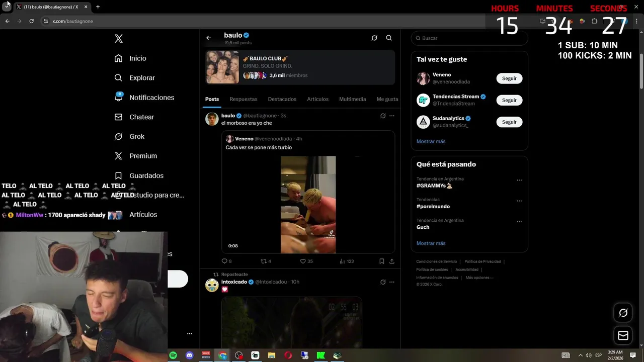
Task: Share baulo's post
Action: point(392,261)
